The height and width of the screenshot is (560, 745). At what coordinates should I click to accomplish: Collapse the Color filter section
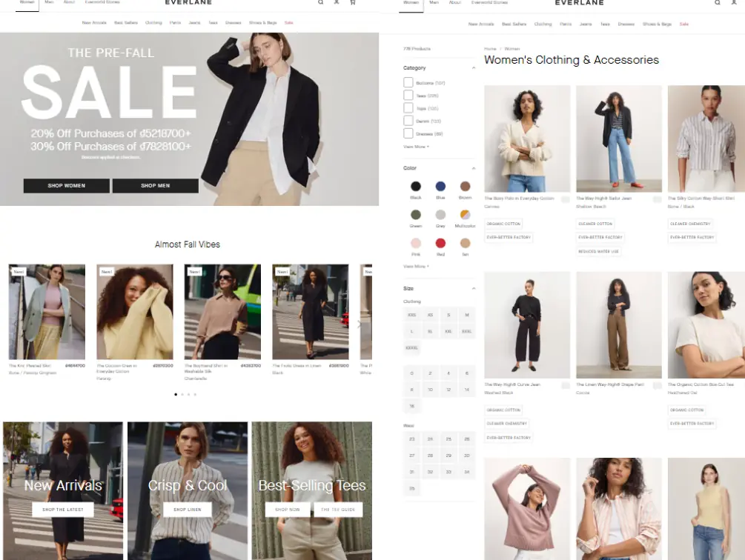click(x=473, y=168)
